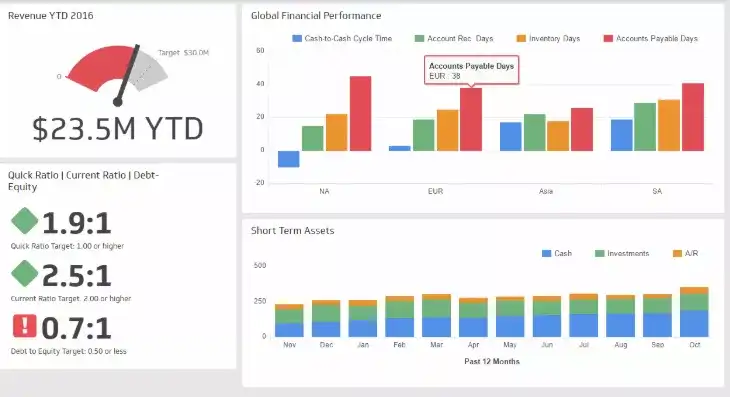The image size is (730, 397).
Task: Click the Short Term Assets title
Action: 292,231
